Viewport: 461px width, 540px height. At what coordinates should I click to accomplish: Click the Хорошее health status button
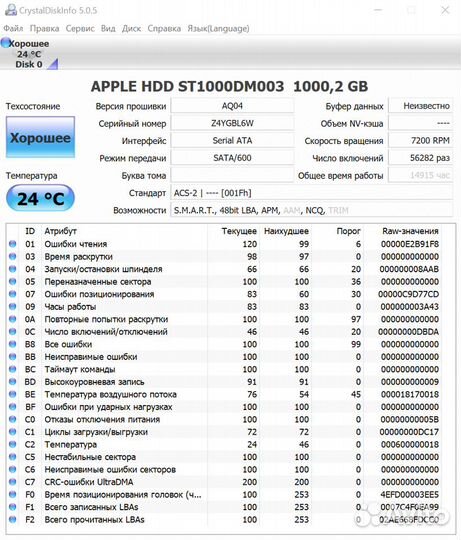[x=40, y=137]
